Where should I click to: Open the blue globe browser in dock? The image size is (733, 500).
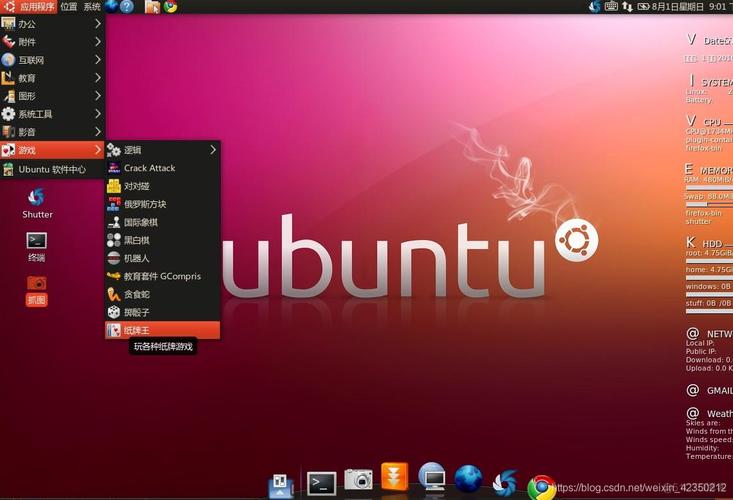[x=468, y=479]
